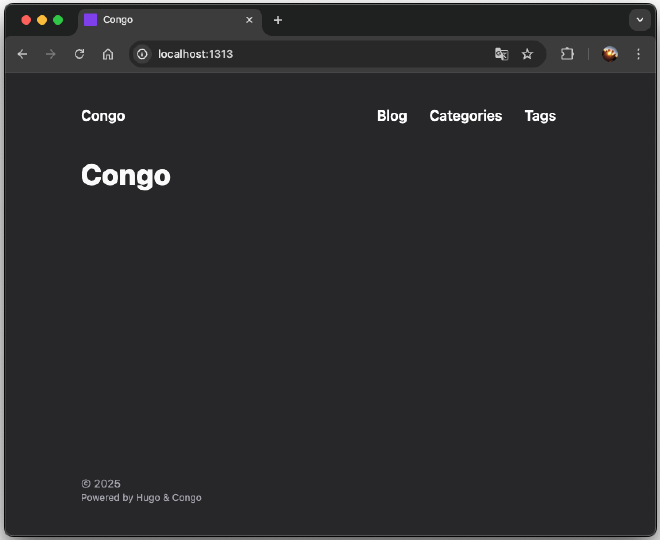Open the user profile avatar

pyautogui.click(x=610, y=54)
